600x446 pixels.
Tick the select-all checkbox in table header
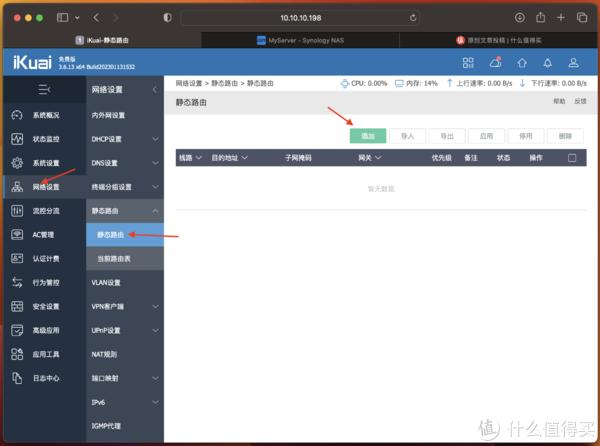571,158
